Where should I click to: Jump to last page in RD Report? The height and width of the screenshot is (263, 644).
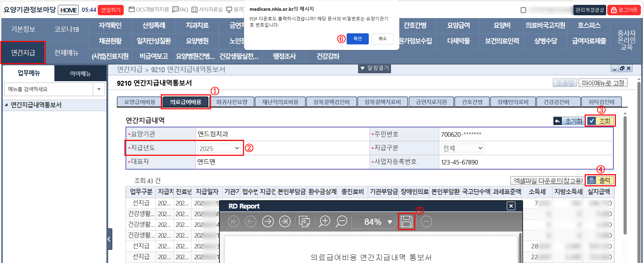[285, 221]
